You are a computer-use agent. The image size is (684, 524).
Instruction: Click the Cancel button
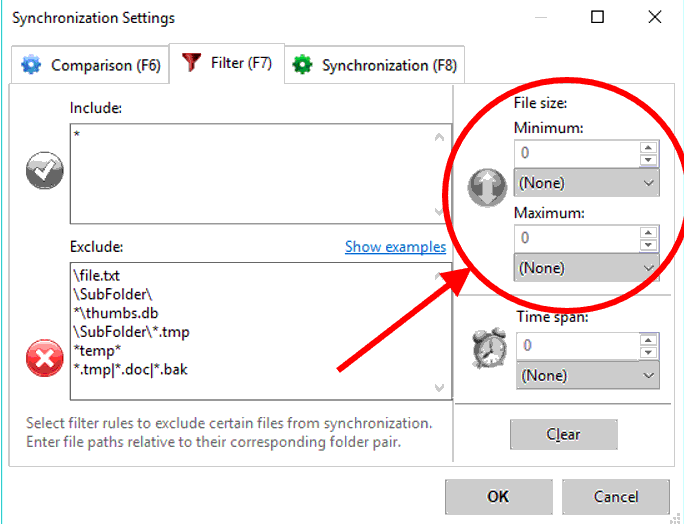[616, 497]
